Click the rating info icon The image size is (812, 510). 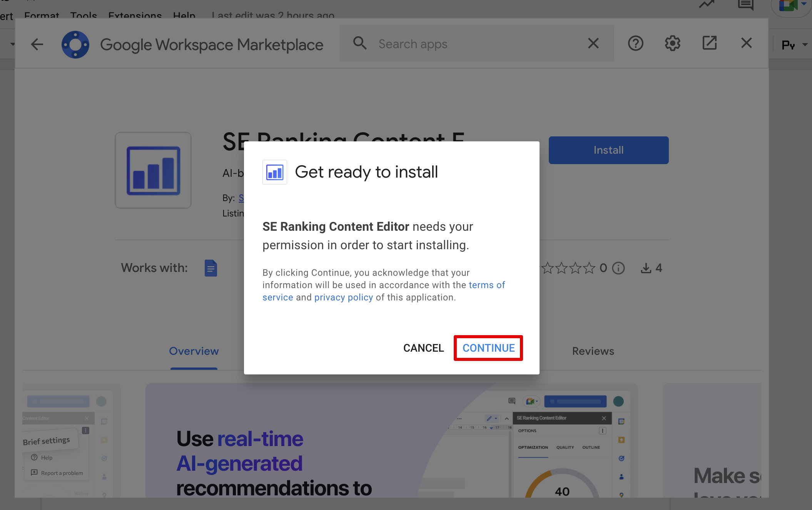pos(618,268)
